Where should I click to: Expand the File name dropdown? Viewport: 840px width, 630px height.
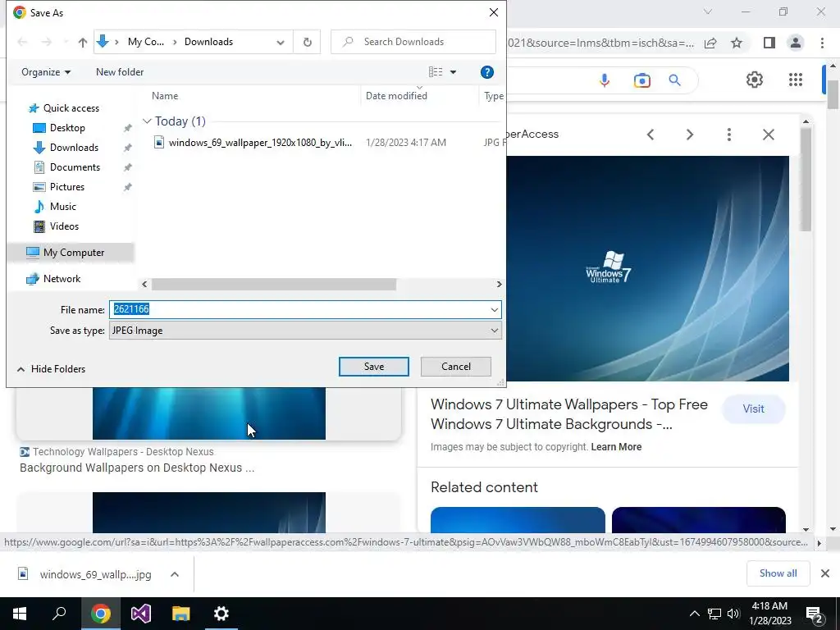point(494,309)
